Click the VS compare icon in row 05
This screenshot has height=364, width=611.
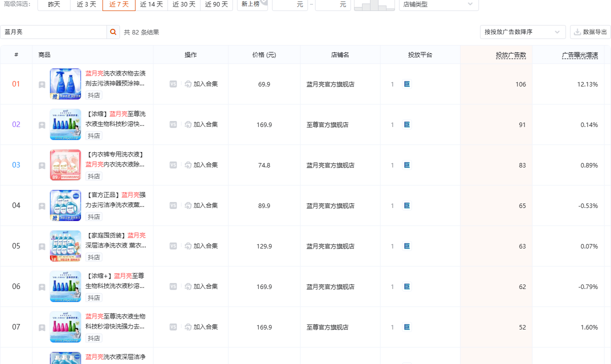click(173, 246)
